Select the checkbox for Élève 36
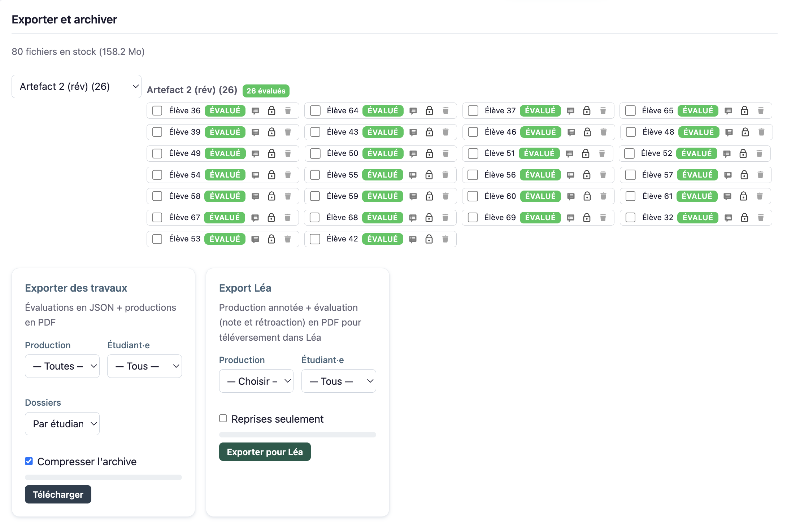 tap(157, 110)
